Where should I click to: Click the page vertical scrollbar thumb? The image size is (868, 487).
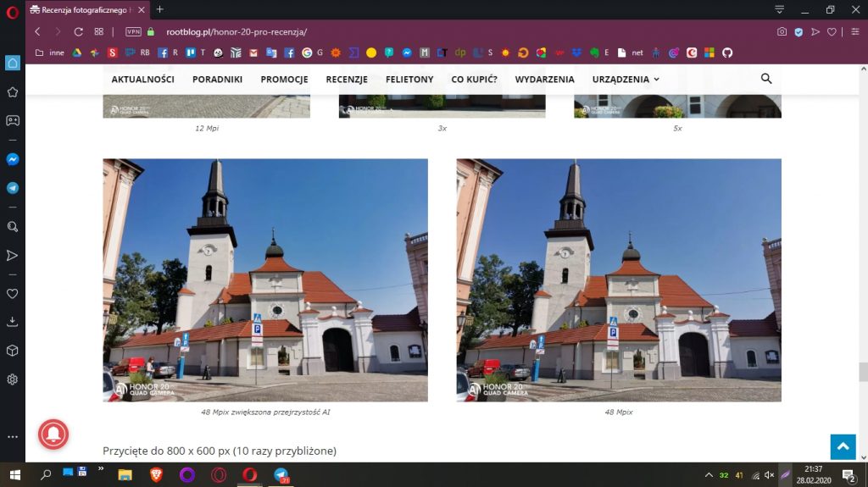863,371
